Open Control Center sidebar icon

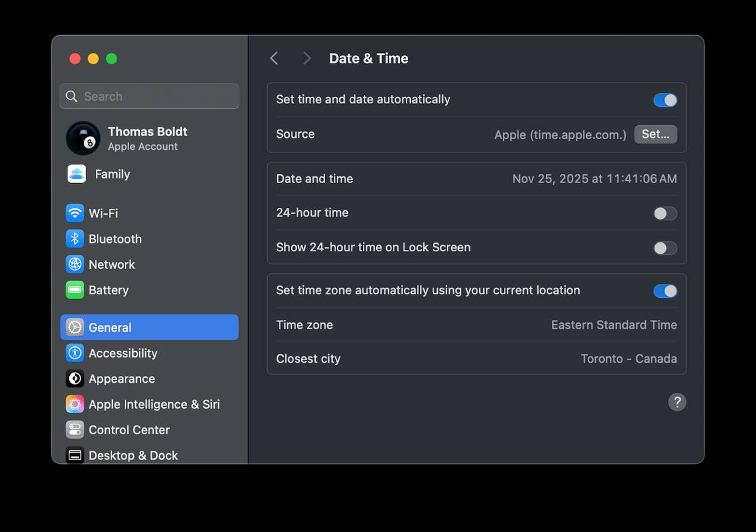[x=75, y=430]
